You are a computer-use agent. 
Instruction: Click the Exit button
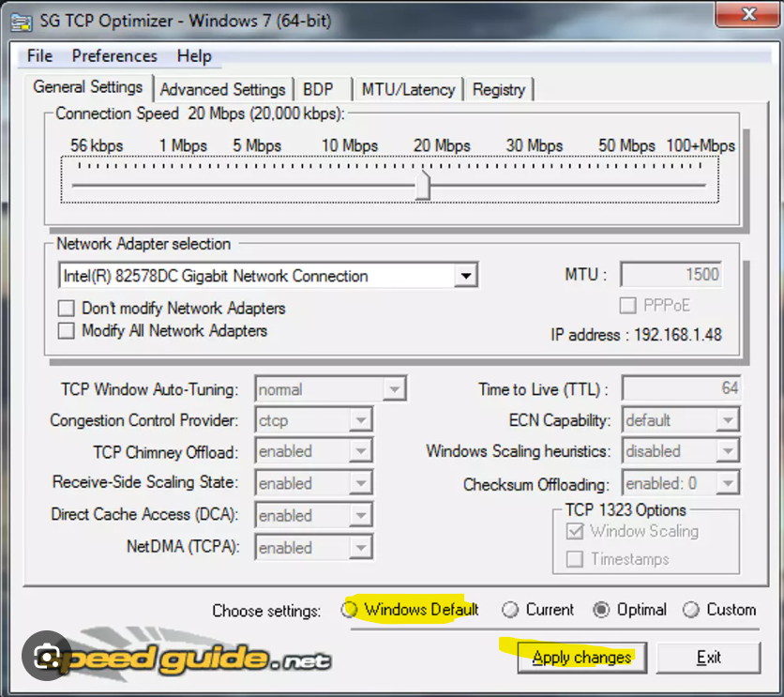click(x=708, y=657)
